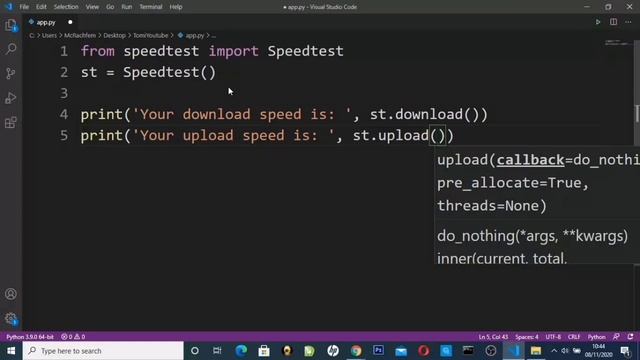Open File Explorer from taskbar
Viewport: 640px width, 360px height.
point(536,351)
